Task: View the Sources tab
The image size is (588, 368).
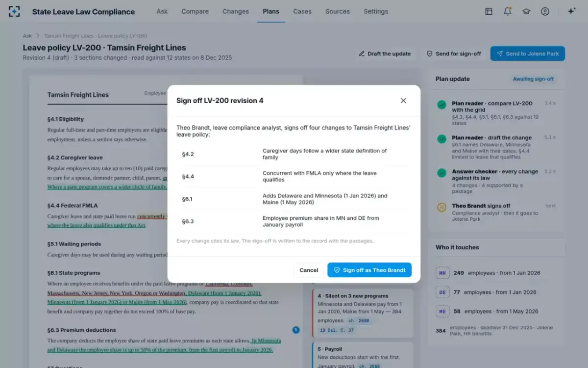Action: [x=338, y=11]
